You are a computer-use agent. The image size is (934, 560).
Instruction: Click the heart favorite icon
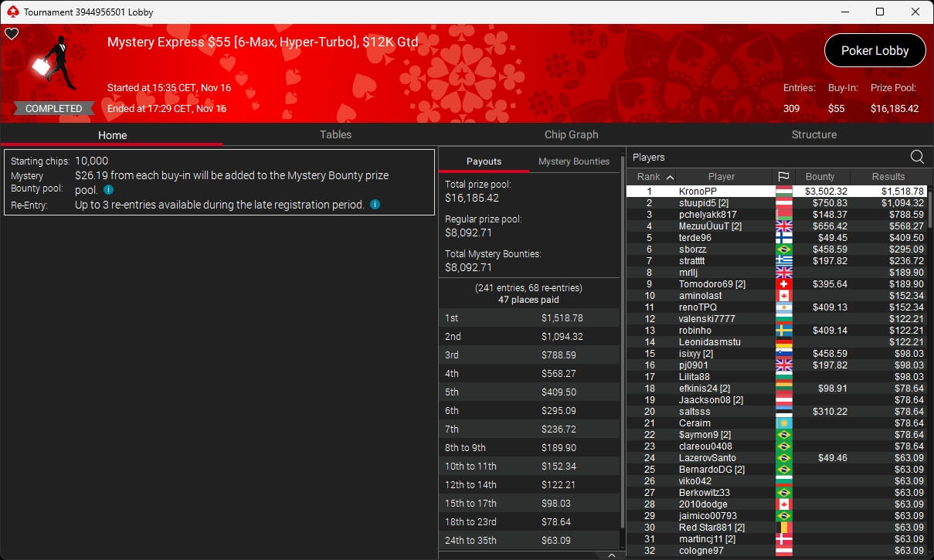[12, 34]
